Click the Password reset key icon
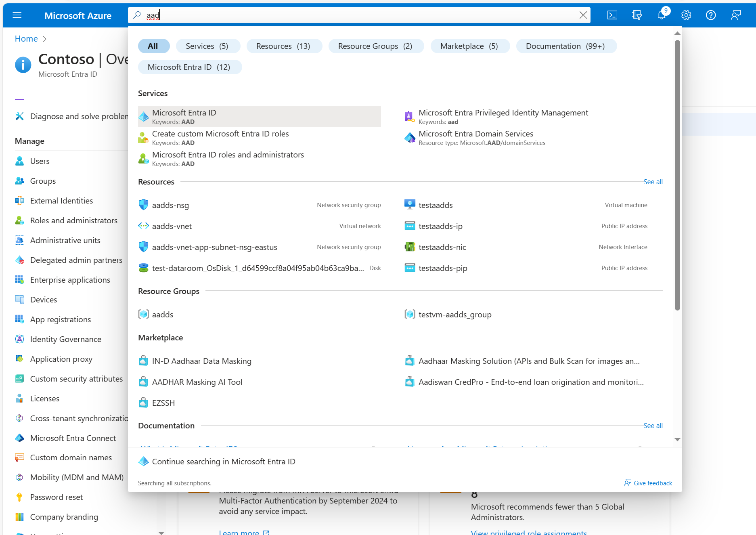Screen dimensions: 756x535 click(x=19, y=497)
